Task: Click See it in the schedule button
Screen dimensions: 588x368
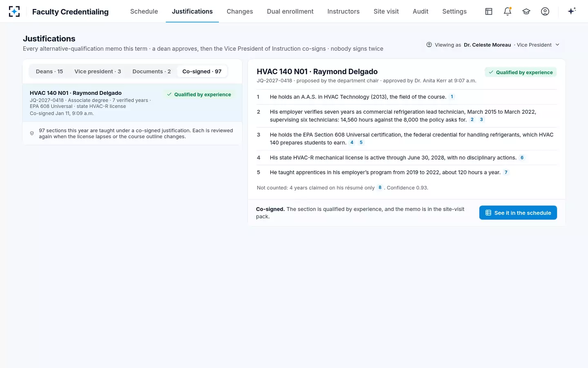Action: point(518,213)
